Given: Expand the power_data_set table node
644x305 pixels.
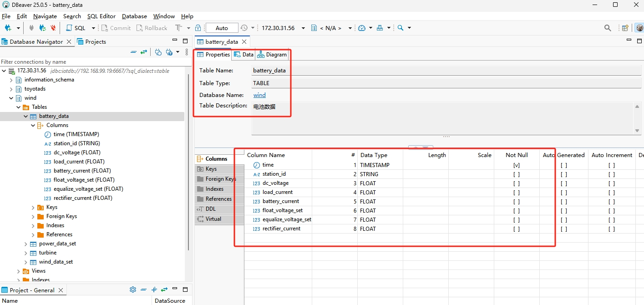Looking at the screenshot, I should pyautogui.click(x=26, y=244).
